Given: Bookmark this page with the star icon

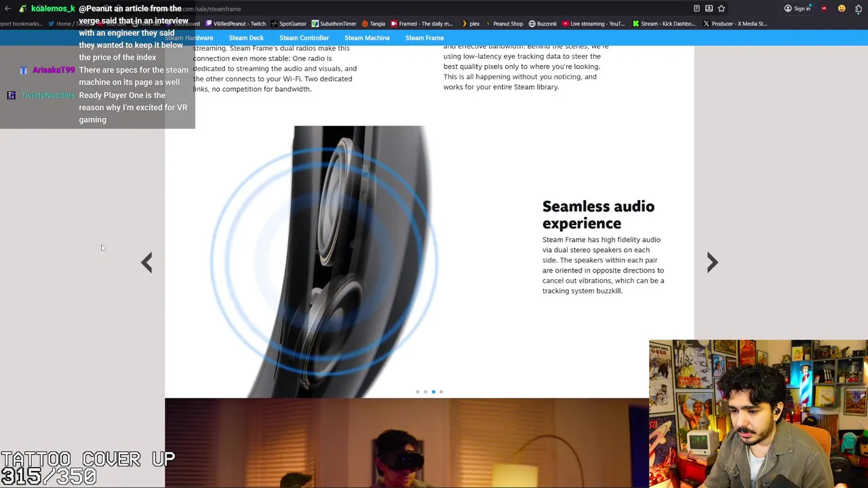Looking at the screenshot, I should click(x=722, y=9).
